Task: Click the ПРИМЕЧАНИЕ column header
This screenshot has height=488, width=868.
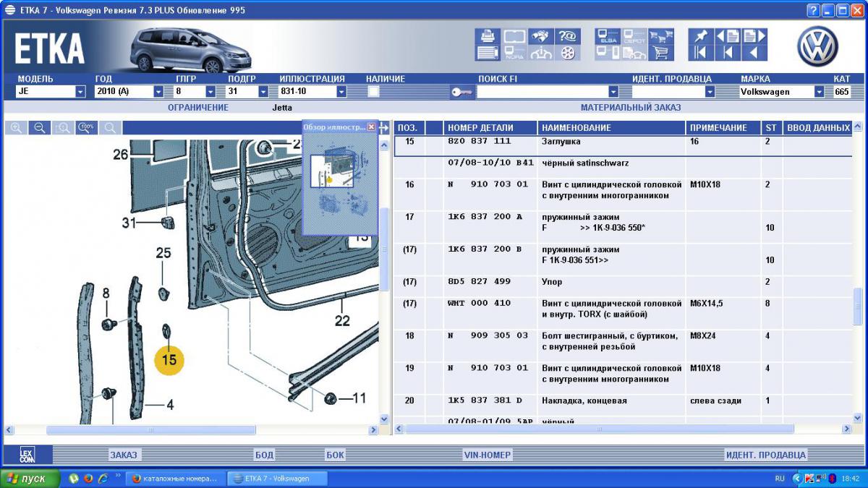Action: tap(723, 128)
